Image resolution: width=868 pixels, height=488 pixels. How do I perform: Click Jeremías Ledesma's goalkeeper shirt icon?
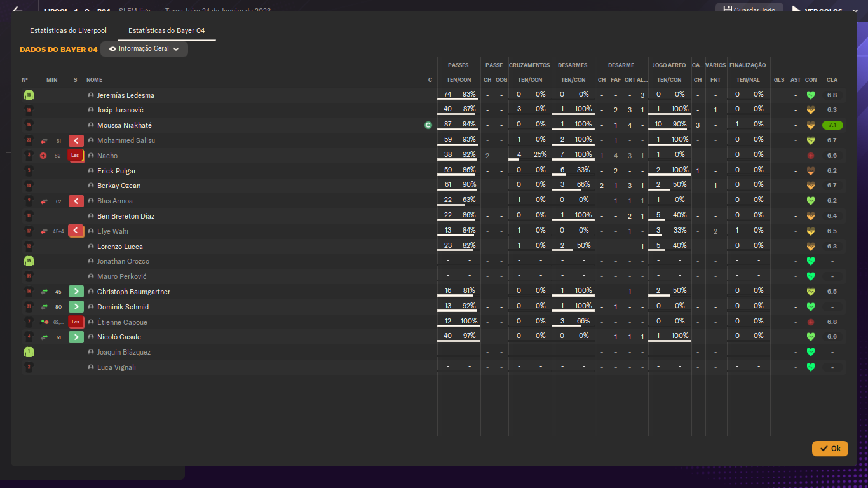tap(29, 95)
